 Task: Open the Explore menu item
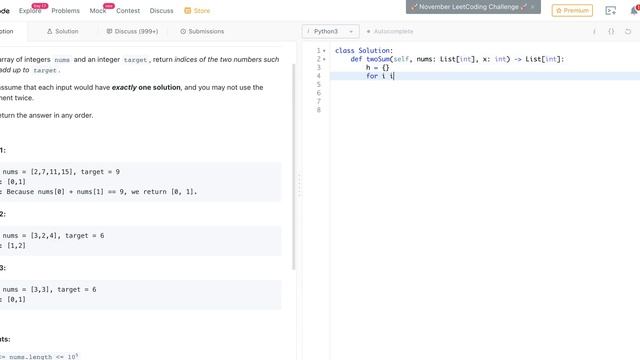click(30, 11)
